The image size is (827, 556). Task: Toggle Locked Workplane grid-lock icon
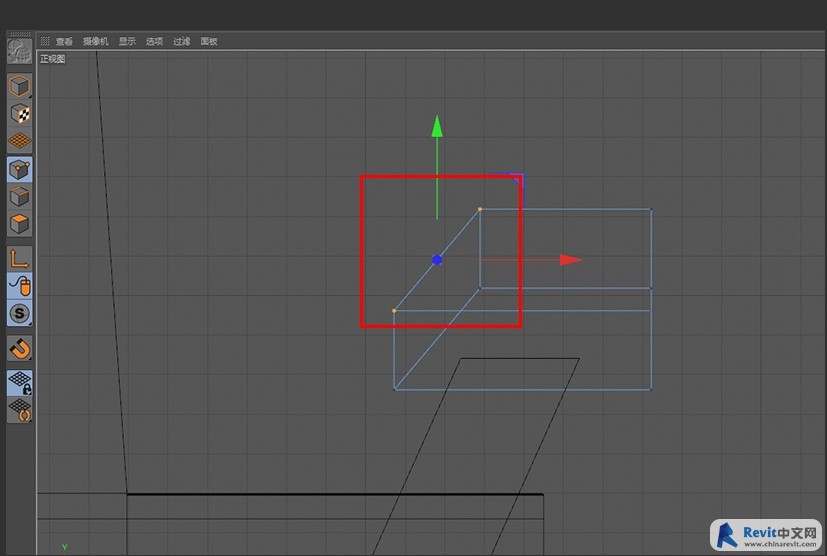(x=20, y=383)
